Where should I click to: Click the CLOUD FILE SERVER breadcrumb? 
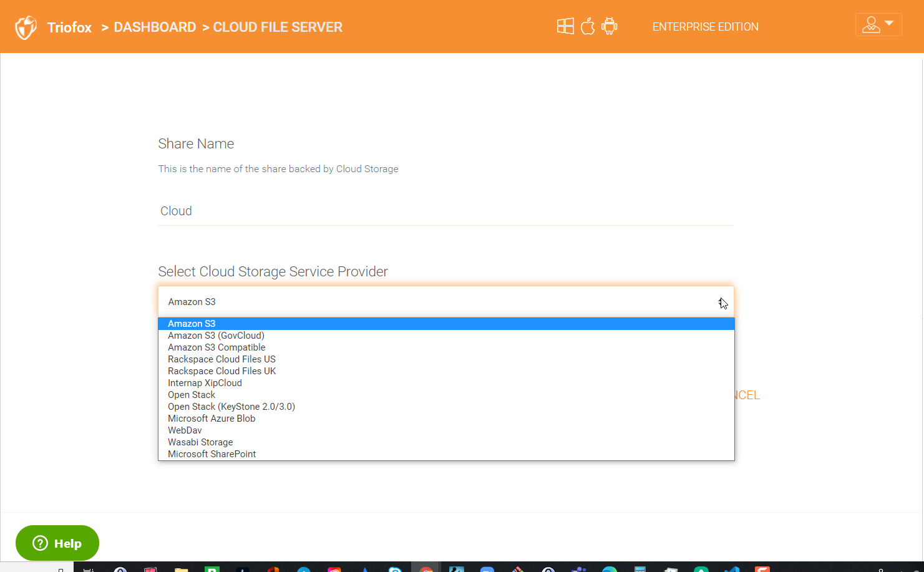278,27
